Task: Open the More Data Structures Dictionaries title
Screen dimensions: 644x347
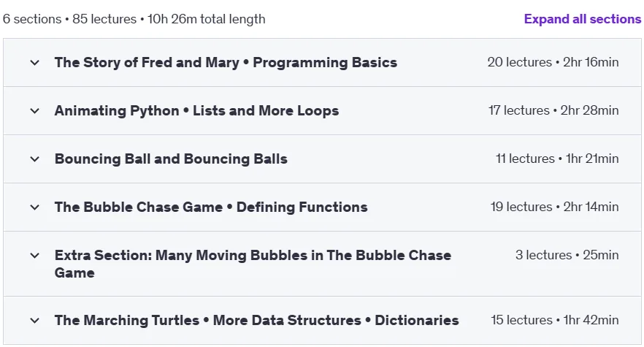Action: pyautogui.click(x=257, y=320)
